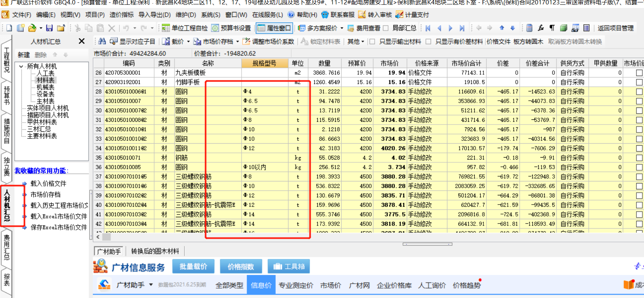Screen dimensions: 644x298
Task: Click 单位工程自检 self-check icon button
Action: point(185,28)
